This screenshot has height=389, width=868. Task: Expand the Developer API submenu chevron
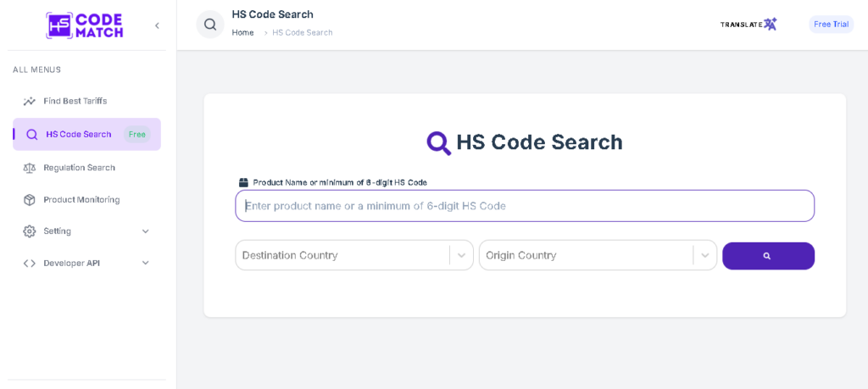[145, 263]
